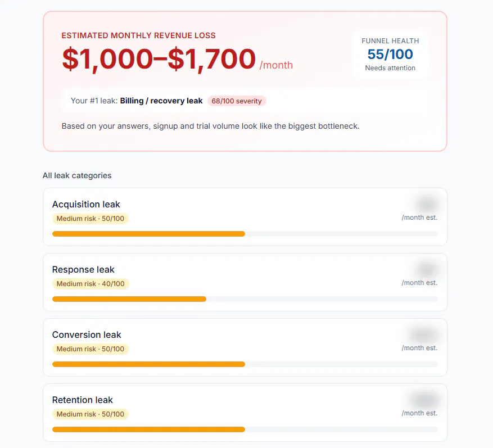Click the Retention leak card title
The width and height of the screenshot is (493, 448).
[x=83, y=400]
